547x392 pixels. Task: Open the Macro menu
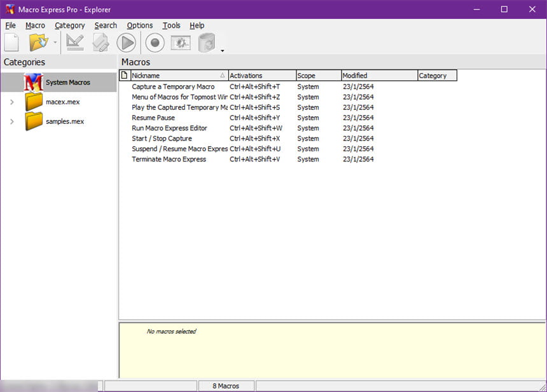point(35,25)
